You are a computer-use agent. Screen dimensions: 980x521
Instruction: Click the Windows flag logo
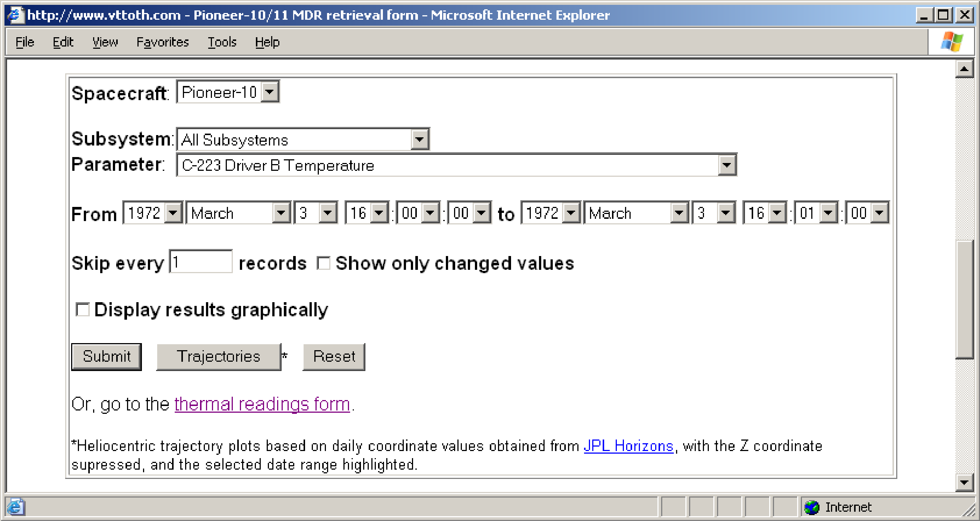(952, 41)
